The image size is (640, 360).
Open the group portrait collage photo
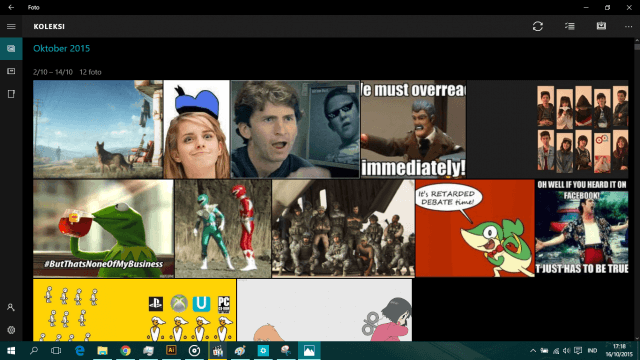click(547, 129)
